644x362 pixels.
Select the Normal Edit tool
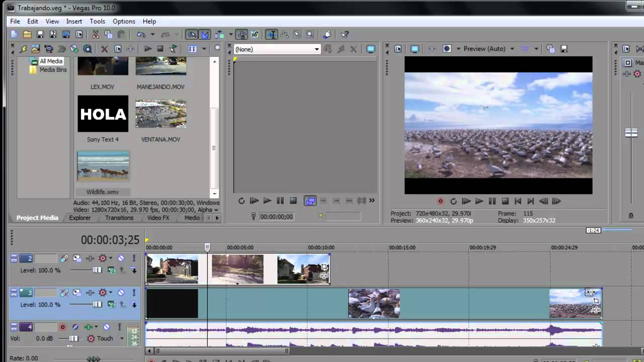272,35
